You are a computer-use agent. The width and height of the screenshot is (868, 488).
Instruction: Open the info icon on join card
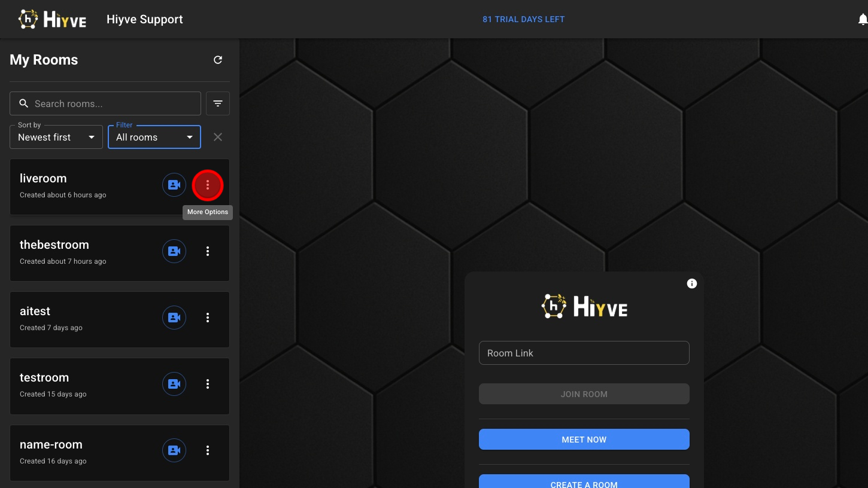692,283
